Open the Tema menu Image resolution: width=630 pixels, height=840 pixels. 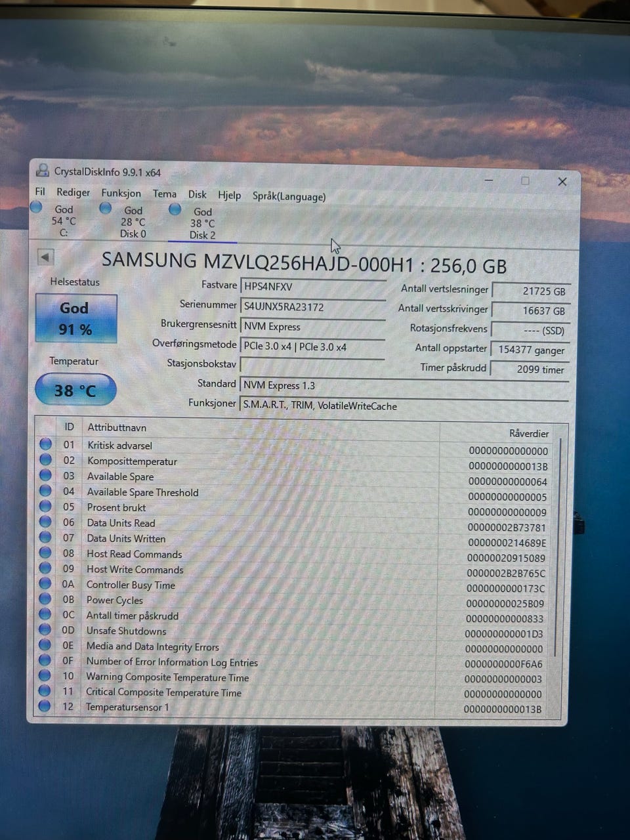[x=165, y=194]
